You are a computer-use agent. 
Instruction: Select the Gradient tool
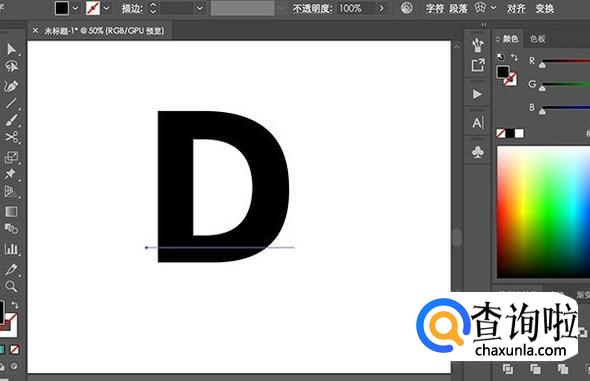pyautogui.click(x=11, y=211)
